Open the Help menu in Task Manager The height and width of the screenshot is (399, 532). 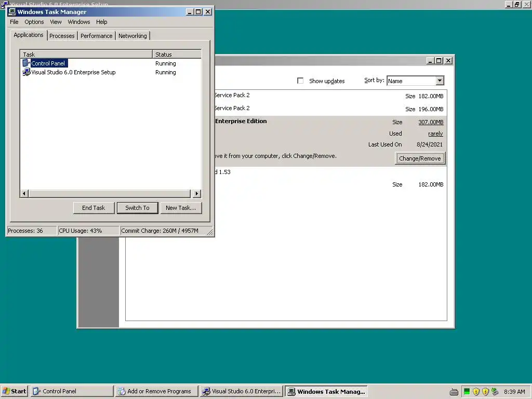coord(101,22)
